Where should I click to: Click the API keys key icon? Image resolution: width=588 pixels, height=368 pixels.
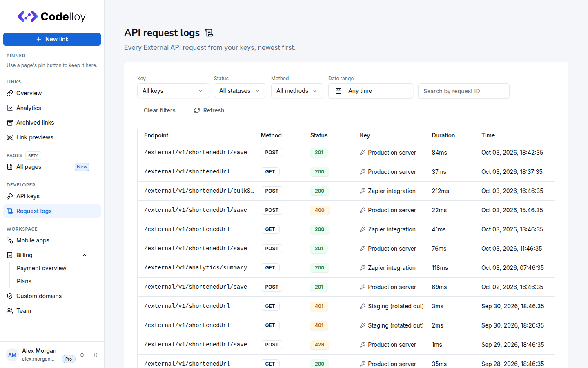tap(10, 196)
